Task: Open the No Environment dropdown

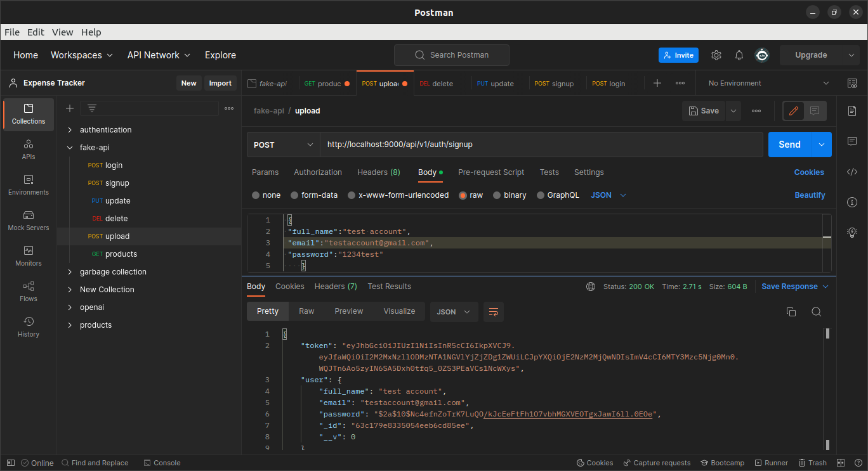Action: click(x=768, y=83)
